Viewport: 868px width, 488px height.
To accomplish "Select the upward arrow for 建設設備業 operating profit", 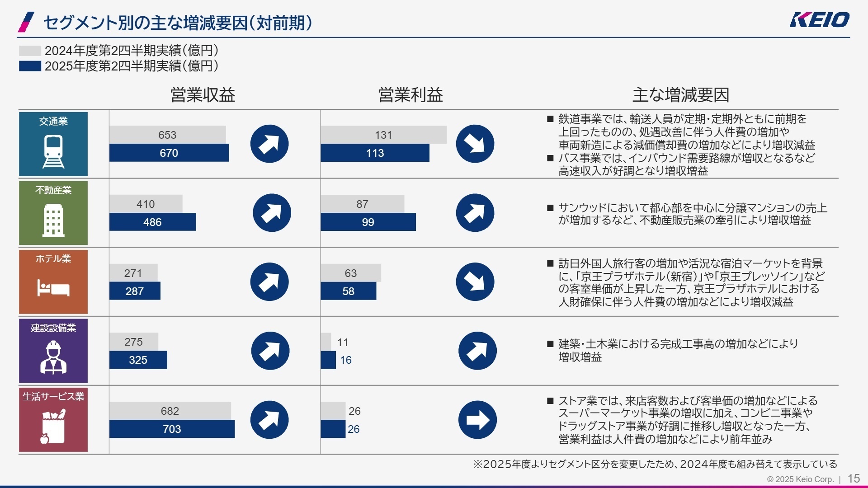I will 477,350.
